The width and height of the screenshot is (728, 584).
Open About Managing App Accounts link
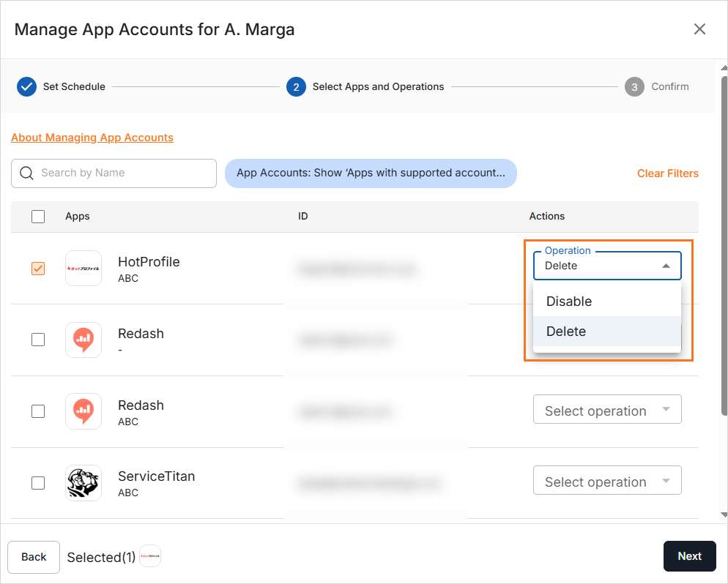pos(92,138)
